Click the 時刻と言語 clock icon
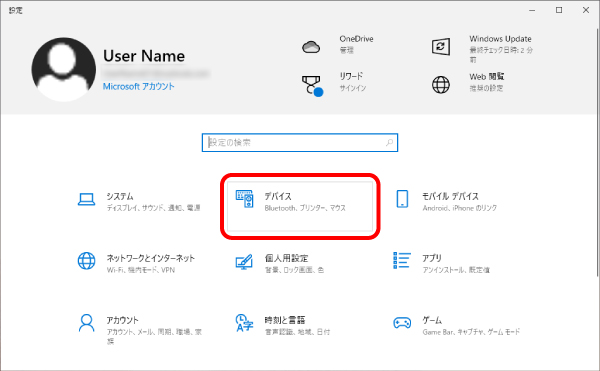This screenshot has height=371, width=600. tap(244, 323)
